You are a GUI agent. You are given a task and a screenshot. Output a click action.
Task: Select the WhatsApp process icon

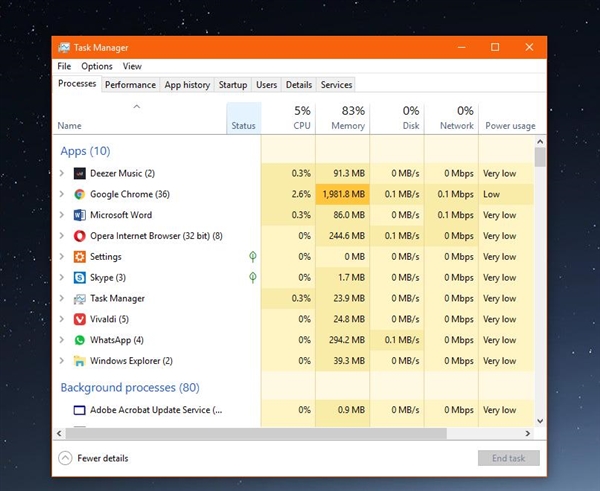tap(80, 340)
